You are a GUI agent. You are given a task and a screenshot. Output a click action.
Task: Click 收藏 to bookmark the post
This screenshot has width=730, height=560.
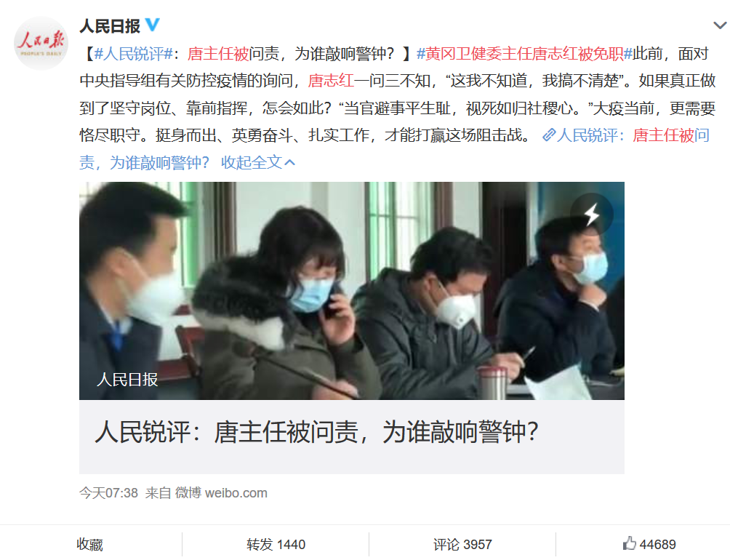coord(90,544)
